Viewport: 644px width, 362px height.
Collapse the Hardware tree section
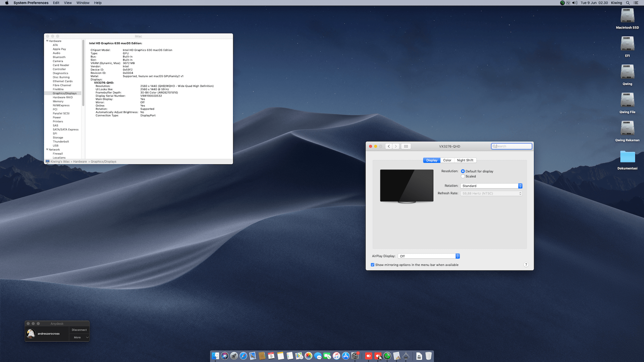pyautogui.click(x=47, y=41)
